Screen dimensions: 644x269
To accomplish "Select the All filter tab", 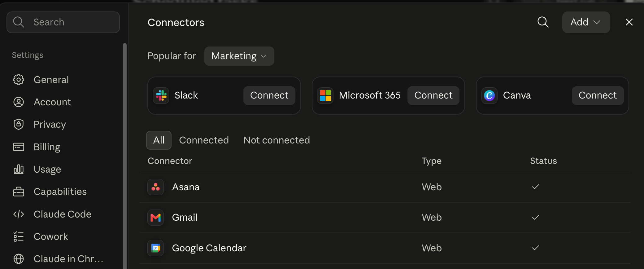I will pyautogui.click(x=159, y=140).
